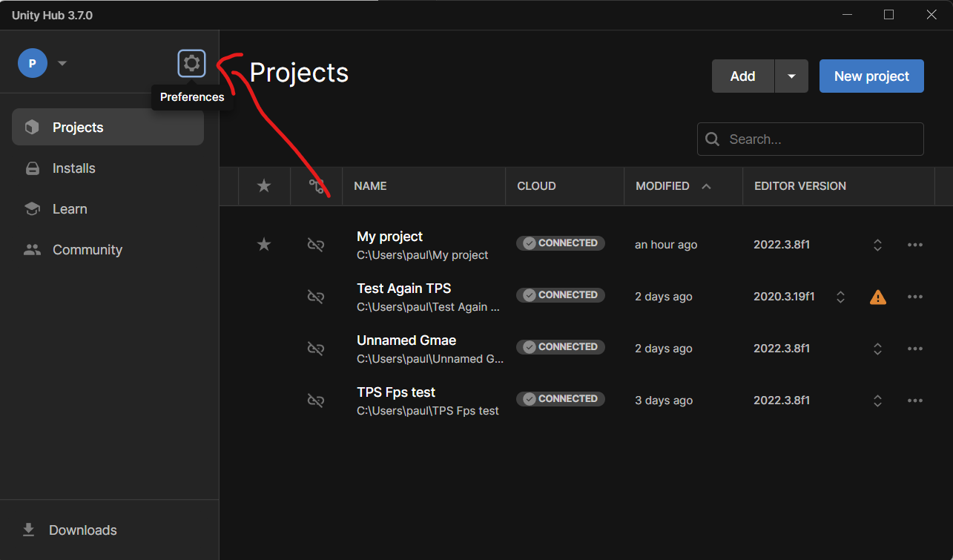This screenshot has height=560, width=953.
Task: Sort projects by CLOUD column
Action: coord(536,186)
